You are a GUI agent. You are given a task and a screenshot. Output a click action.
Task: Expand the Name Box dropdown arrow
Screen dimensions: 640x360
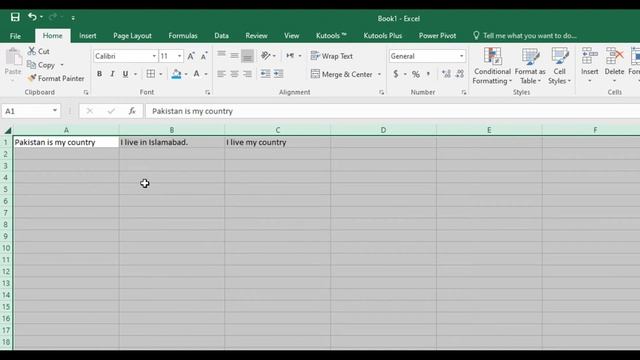point(55,111)
